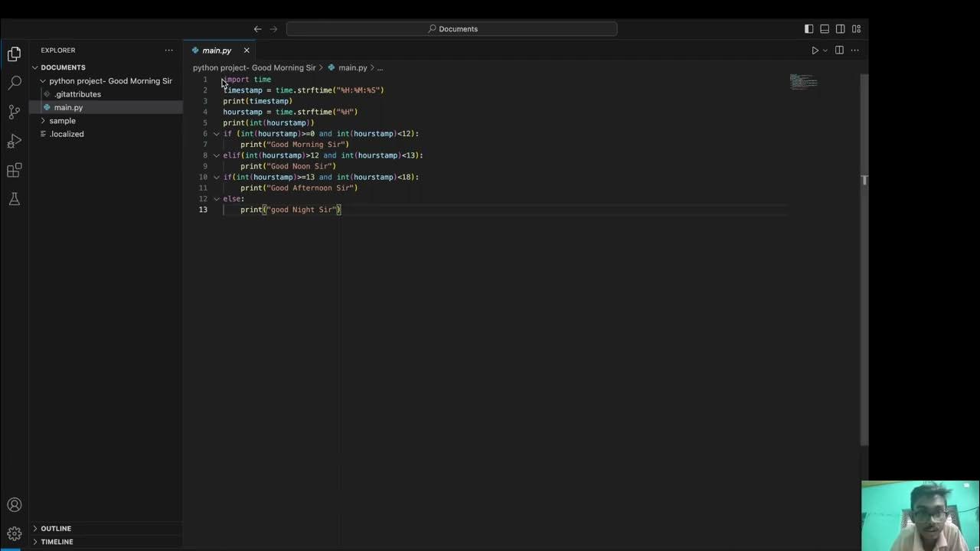This screenshot has width=980, height=551.
Task: Click line number 1 in gutter
Action: pos(205,80)
